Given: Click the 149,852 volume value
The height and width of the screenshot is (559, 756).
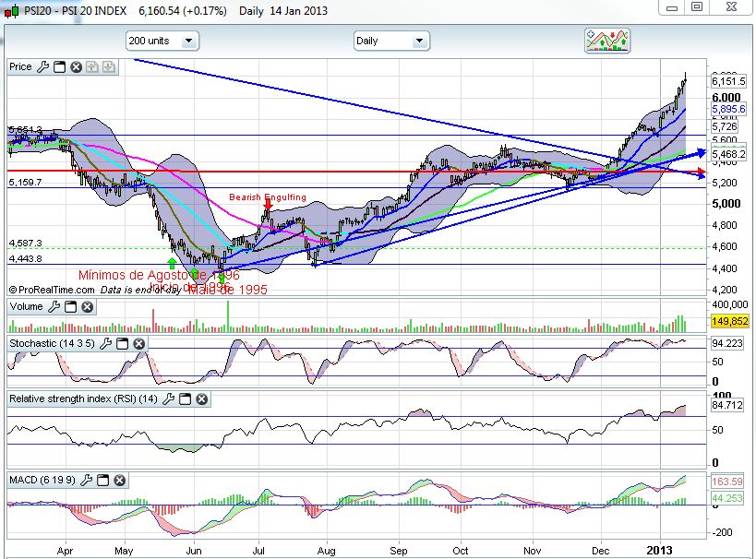Looking at the screenshot, I should (729, 321).
